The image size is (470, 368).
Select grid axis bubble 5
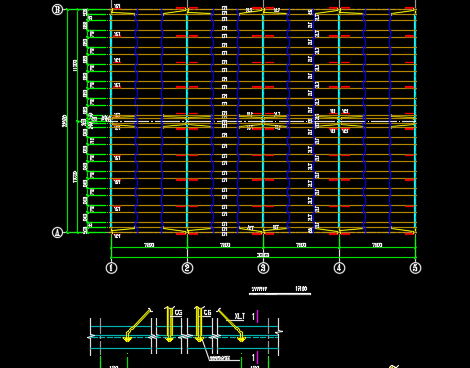click(x=415, y=268)
